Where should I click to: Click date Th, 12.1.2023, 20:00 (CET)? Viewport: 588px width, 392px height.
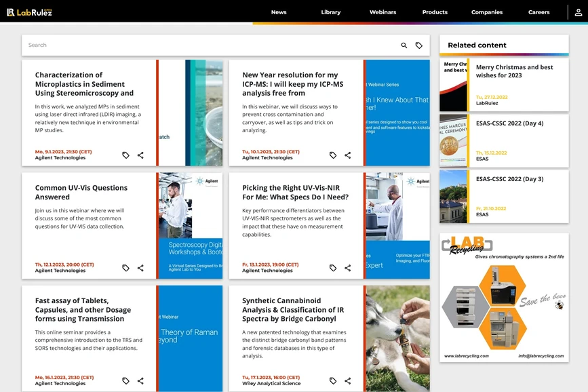click(x=64, y=264)
